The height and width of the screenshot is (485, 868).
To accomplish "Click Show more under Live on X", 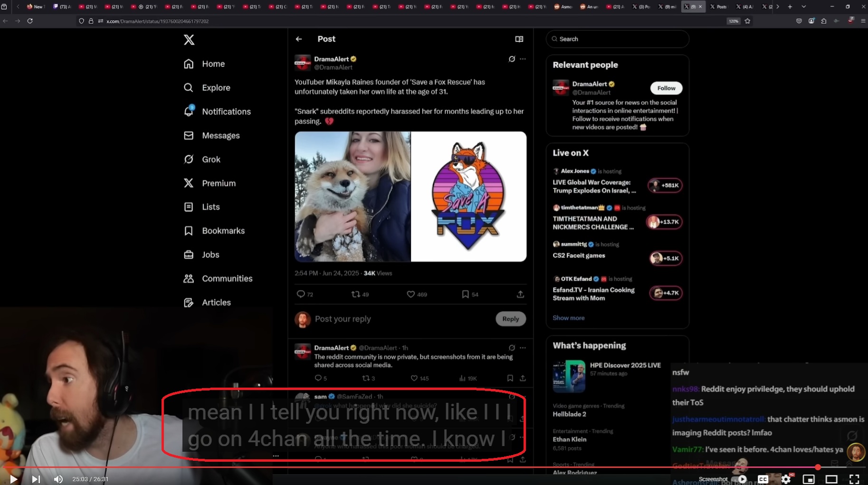I will pos(568,318).
